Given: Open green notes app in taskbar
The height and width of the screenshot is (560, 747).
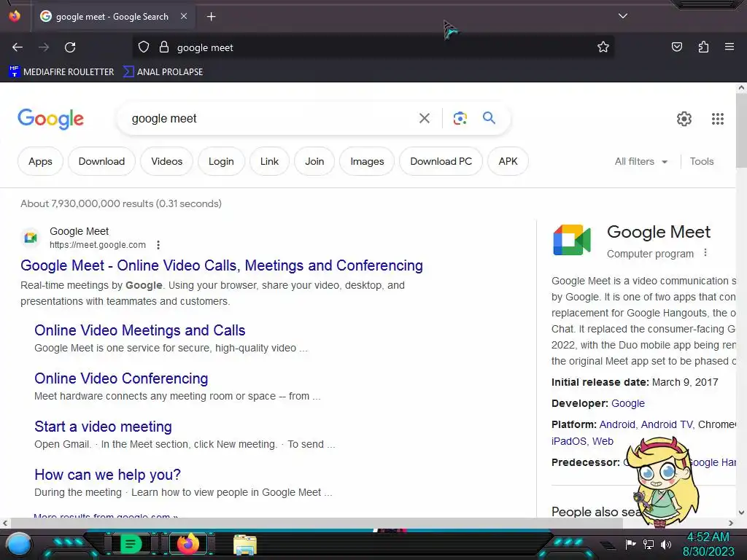Looking at the screenshot, I should tap(131, 544).
